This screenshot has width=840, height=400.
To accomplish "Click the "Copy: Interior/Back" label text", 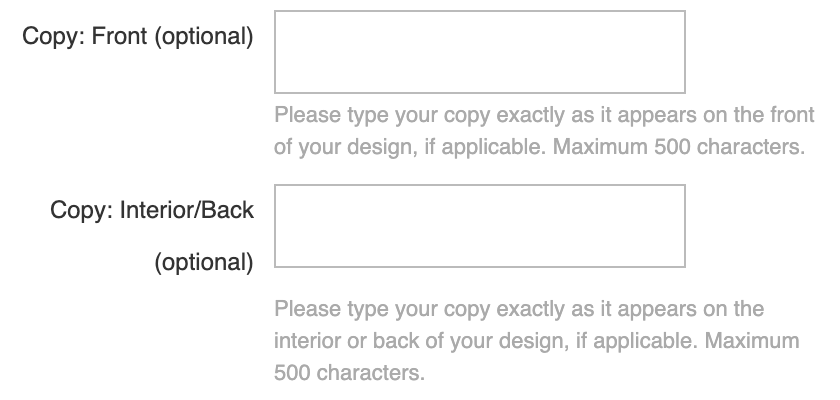I will pos(151,212).
